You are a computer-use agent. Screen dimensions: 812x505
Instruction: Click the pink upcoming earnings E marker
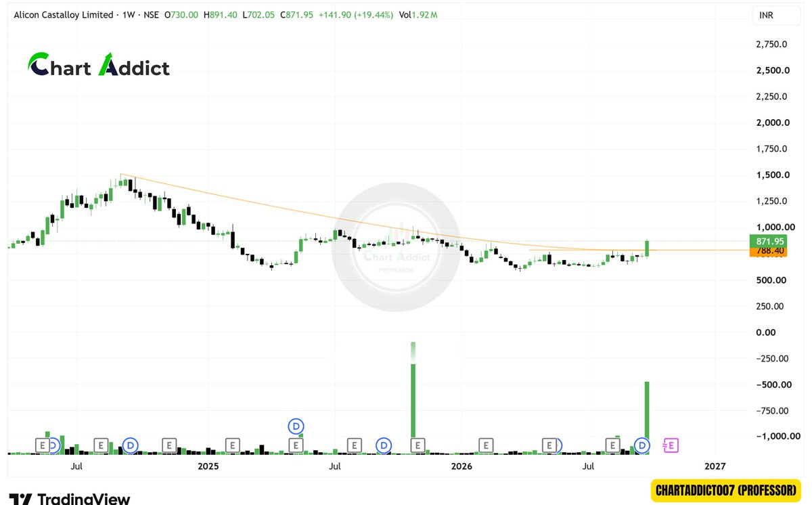pyautogui.click(x=671, y=445)
